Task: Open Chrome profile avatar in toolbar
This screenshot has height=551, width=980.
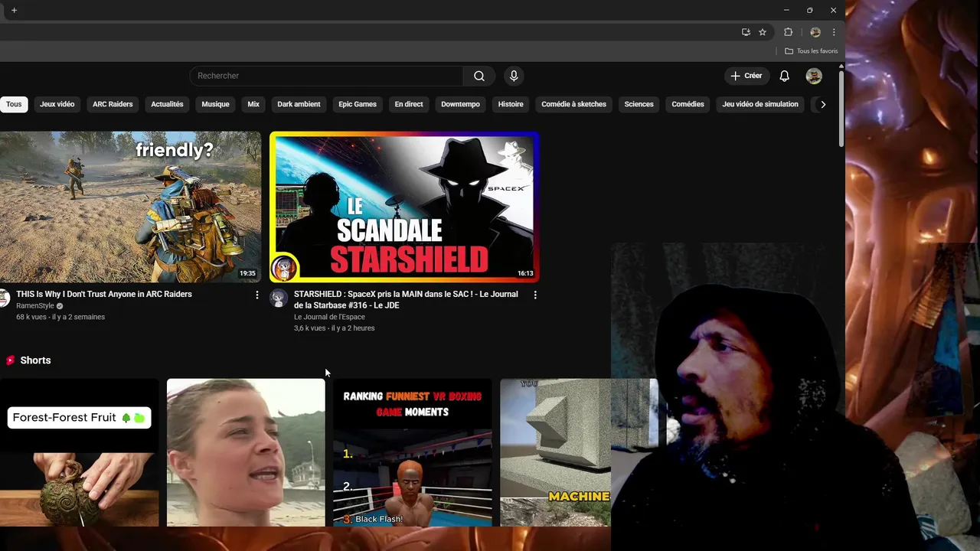Action: (x=815, y=32)
